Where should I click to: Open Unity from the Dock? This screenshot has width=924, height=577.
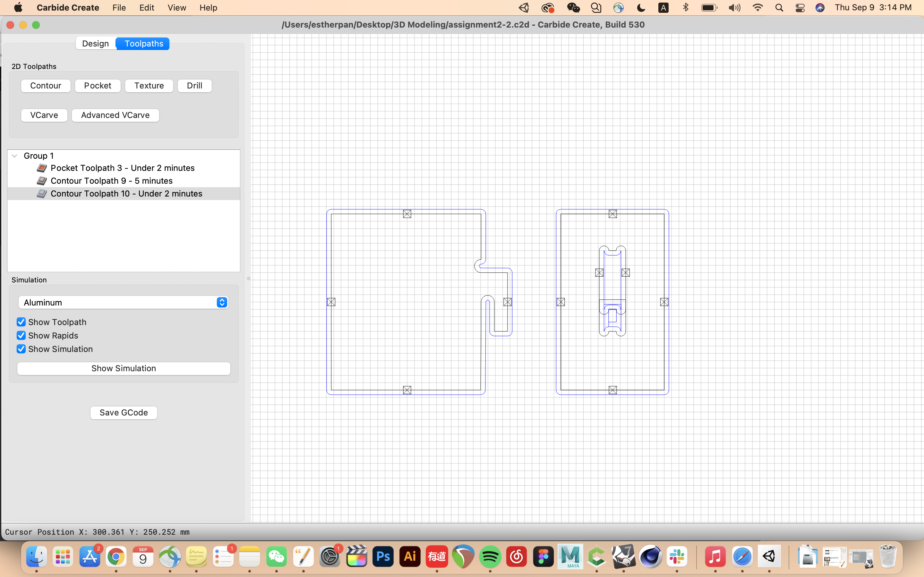769,556
